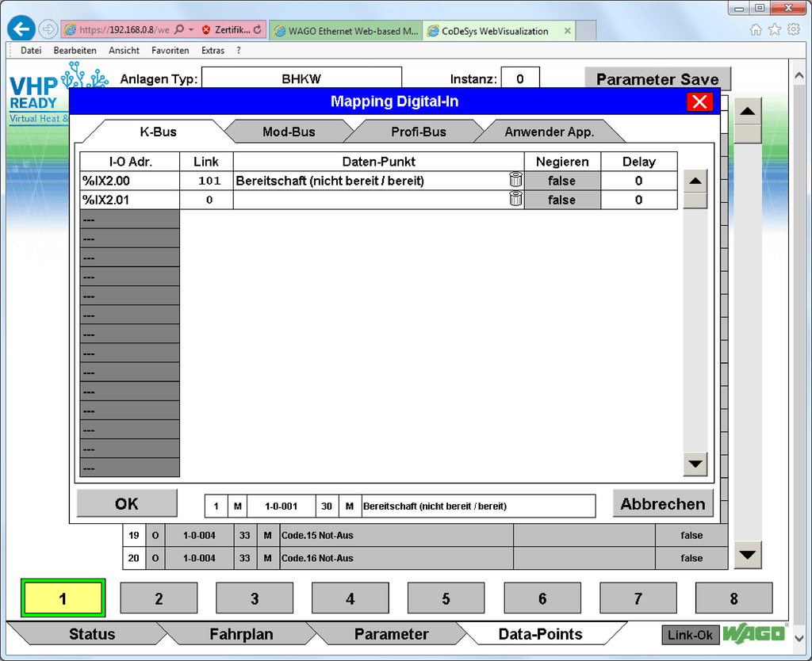Click unit selector button 5
Screen dimensions: 812x661
click(446, 598)
